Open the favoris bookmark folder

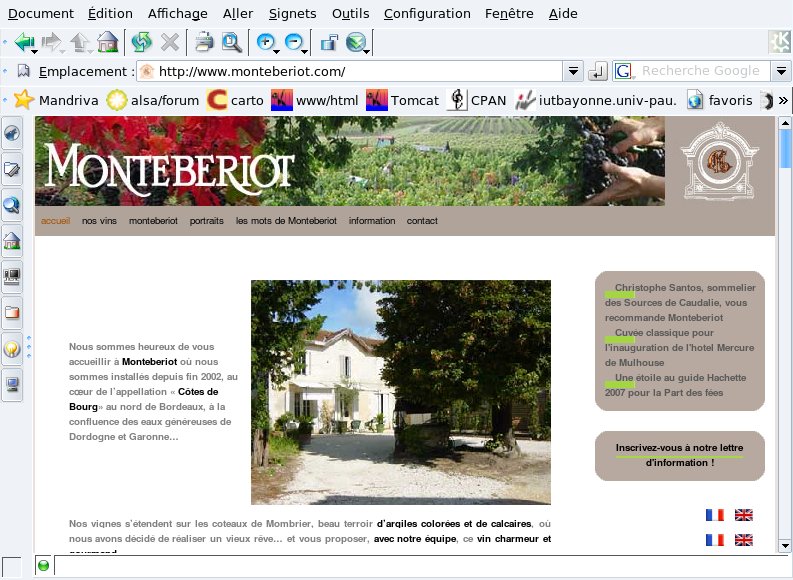click(x=720, y=101)
